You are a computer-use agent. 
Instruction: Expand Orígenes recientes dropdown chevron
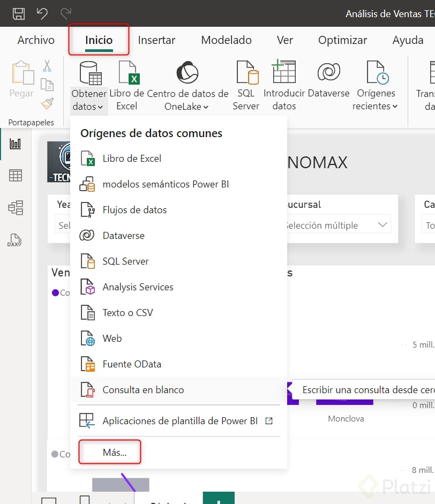tap(395, 107)
